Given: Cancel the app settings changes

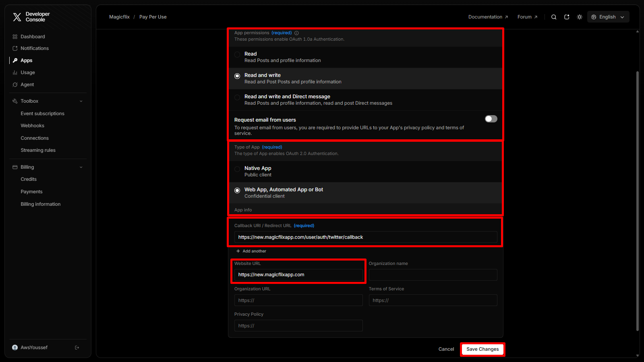Looking at the screenshot, I should tap(446, 349).
